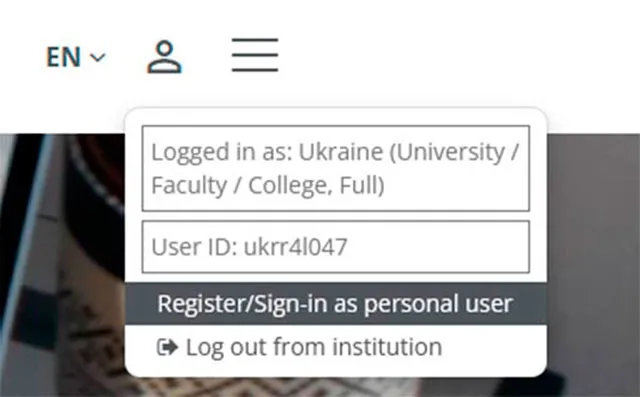Viewport: 640px width, 397px height.
Task: Click the User ID ukrr4l047 field
Action: click(x=336, y=247)
